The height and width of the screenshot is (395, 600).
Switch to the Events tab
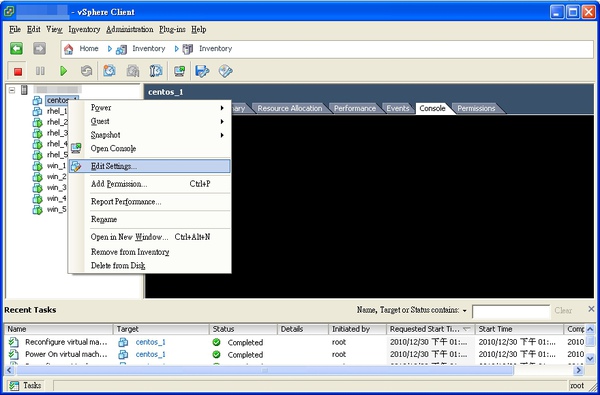click(x=398, y=108)
